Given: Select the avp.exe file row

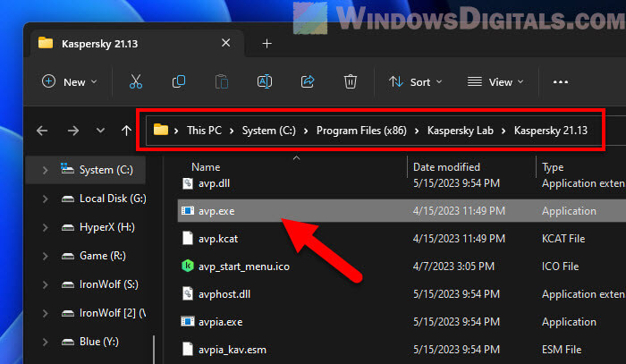Looking at the screenshot, I should (402, 211).
